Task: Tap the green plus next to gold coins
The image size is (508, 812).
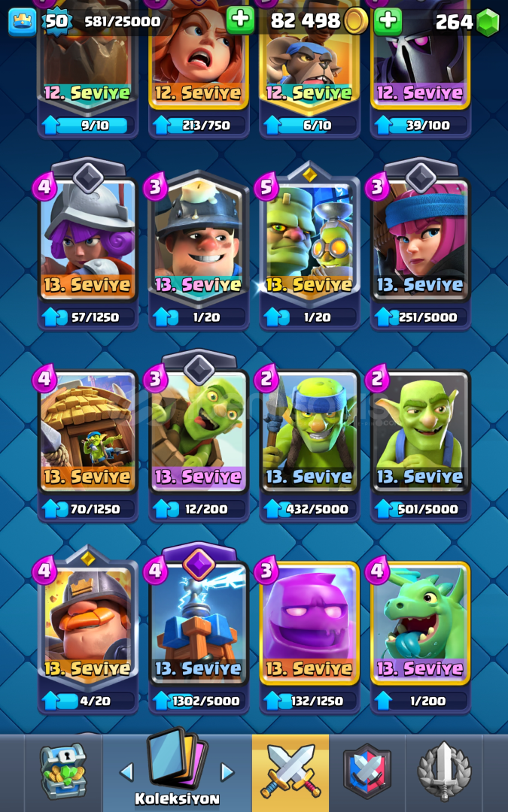Action: [241, 21]
